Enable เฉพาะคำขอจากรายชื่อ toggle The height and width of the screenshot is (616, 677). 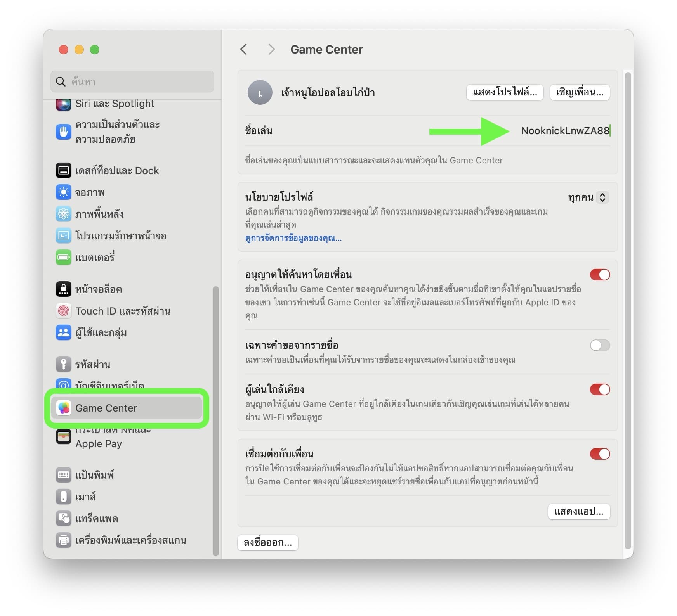[600, 345]
